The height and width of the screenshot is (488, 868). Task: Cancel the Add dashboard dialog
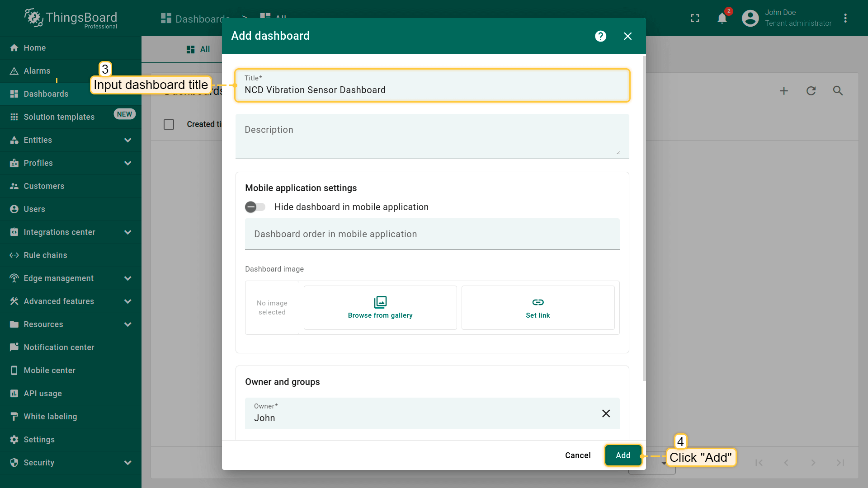tap(577, 455)
